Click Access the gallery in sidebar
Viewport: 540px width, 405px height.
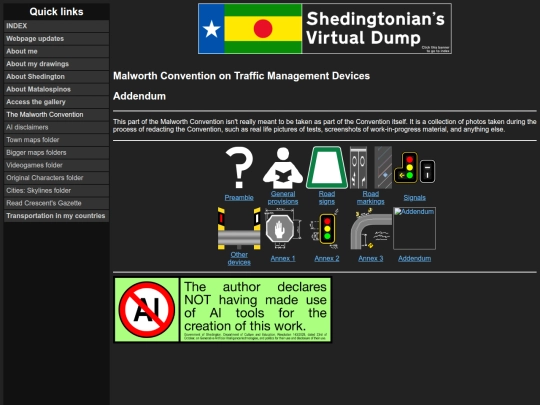point(56,102)
